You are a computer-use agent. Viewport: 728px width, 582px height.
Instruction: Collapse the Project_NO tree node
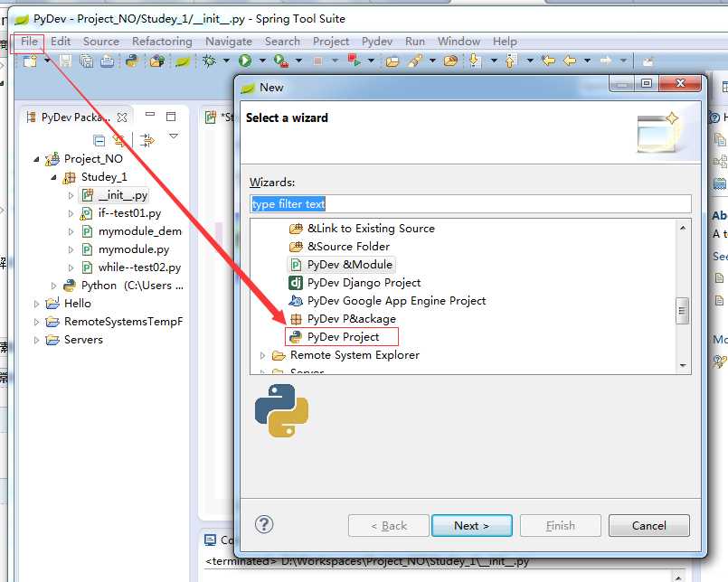coord(37,159)
